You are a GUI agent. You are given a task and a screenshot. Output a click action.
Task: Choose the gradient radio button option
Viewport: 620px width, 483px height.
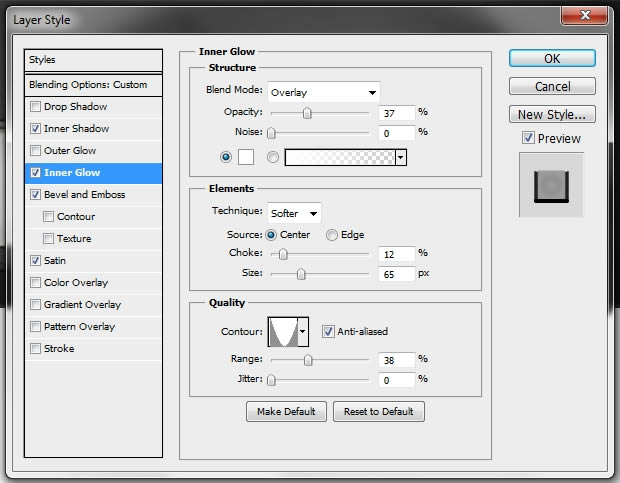[x=272, y=157]
